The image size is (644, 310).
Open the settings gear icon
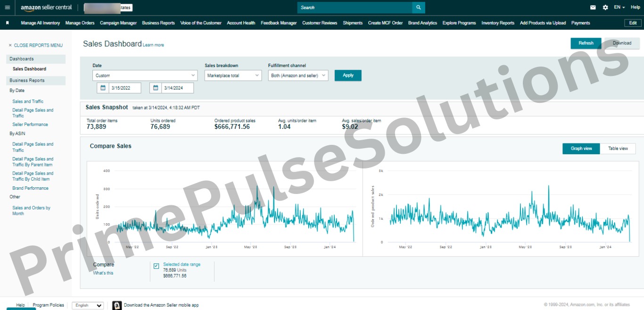pyautogui.click(x=605, y=8)
